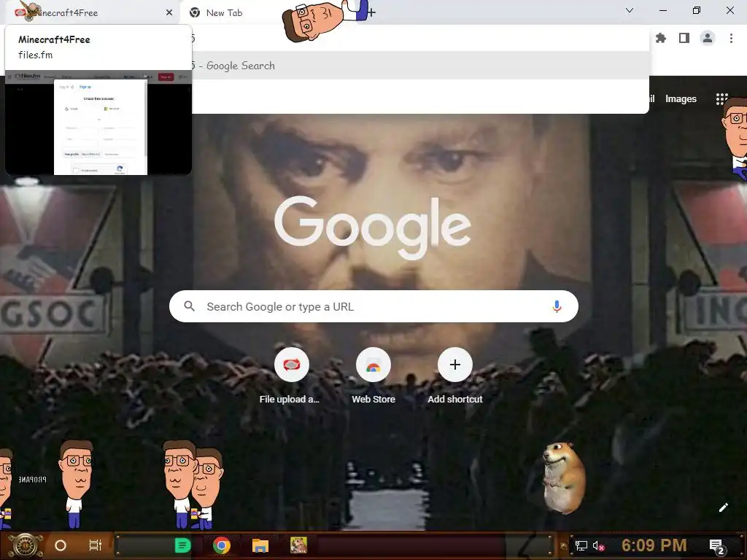This screenshot has height=560, width=747.
Task: Start voice search with microphone icon
Action: pos(557,306)
